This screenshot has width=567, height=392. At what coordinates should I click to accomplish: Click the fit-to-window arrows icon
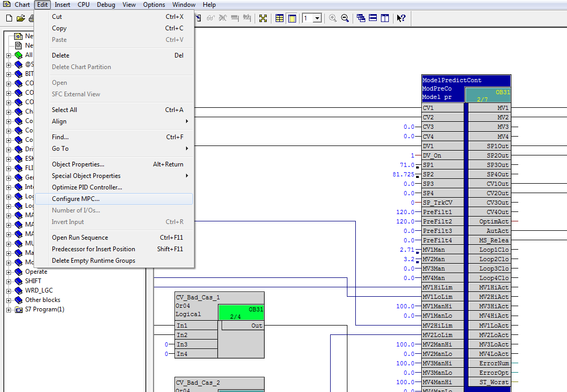[x=263, y=18]
